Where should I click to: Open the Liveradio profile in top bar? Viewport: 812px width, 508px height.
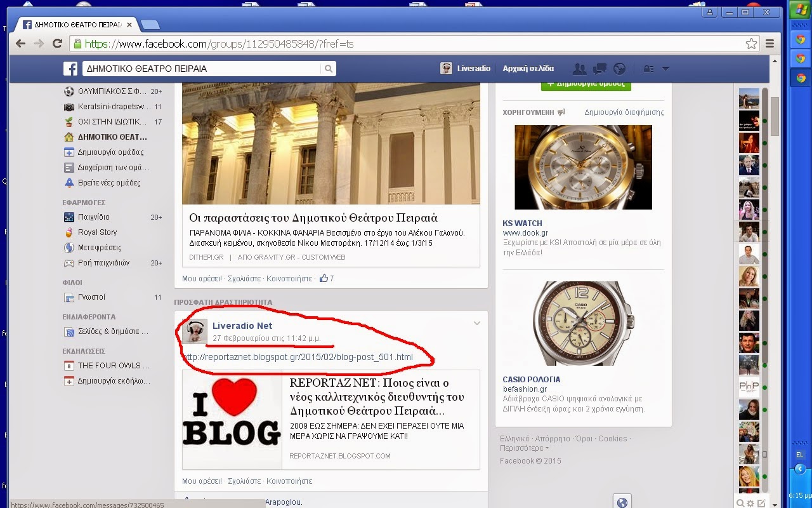click(x=465, y=69)
